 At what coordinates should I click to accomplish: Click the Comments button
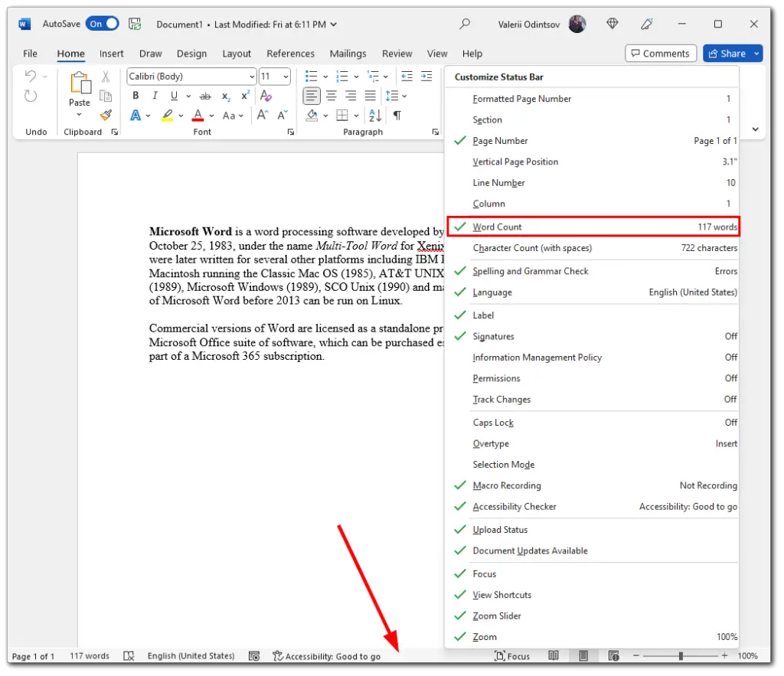660,53
